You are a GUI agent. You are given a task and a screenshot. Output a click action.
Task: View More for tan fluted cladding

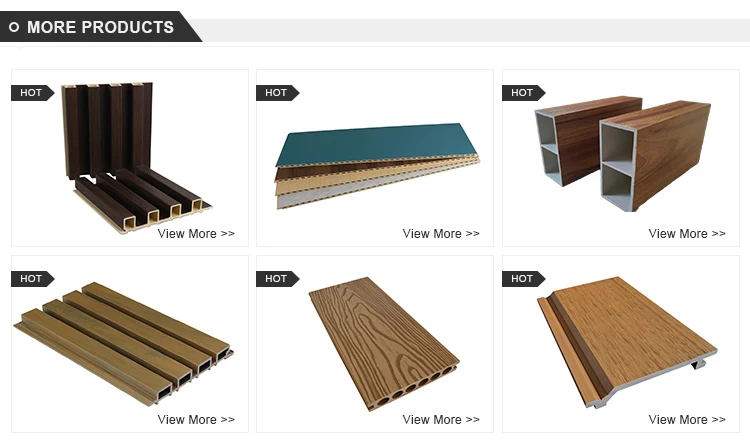(x=196, y=420)
